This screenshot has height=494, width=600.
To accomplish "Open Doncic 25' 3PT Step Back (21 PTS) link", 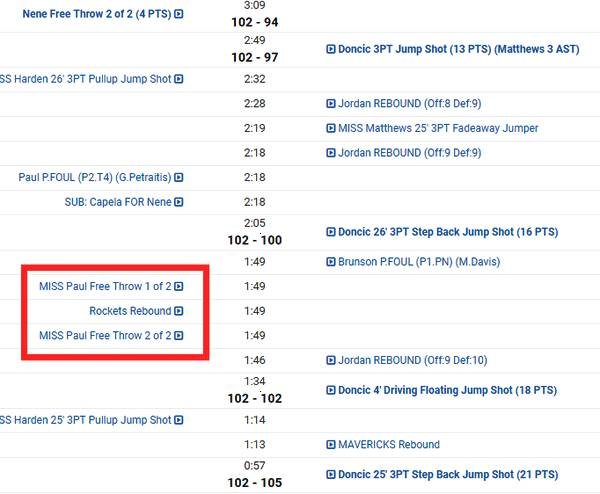I will click(x=448, y=474).
